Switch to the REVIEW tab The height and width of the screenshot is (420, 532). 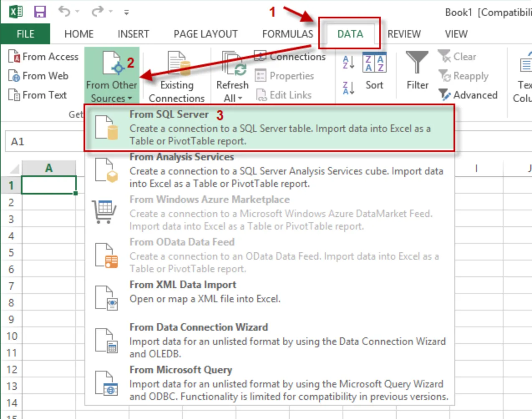pyautogui.click(x=404, y=34)
